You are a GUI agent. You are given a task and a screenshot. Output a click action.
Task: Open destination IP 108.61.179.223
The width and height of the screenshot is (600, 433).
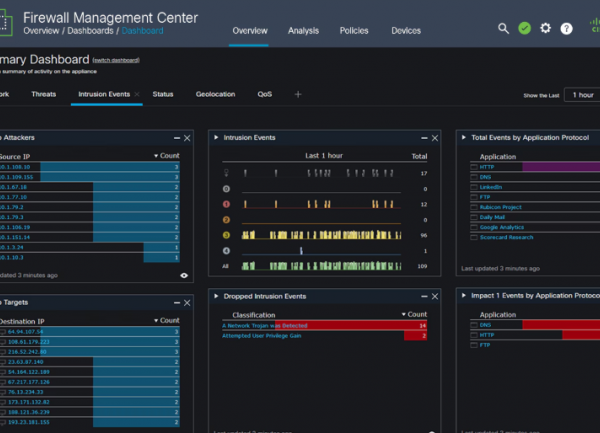[29, 342]
